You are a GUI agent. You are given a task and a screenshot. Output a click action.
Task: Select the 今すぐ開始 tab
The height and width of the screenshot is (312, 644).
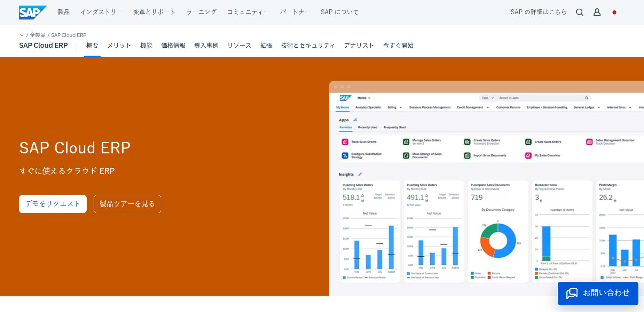coord(398,46)
